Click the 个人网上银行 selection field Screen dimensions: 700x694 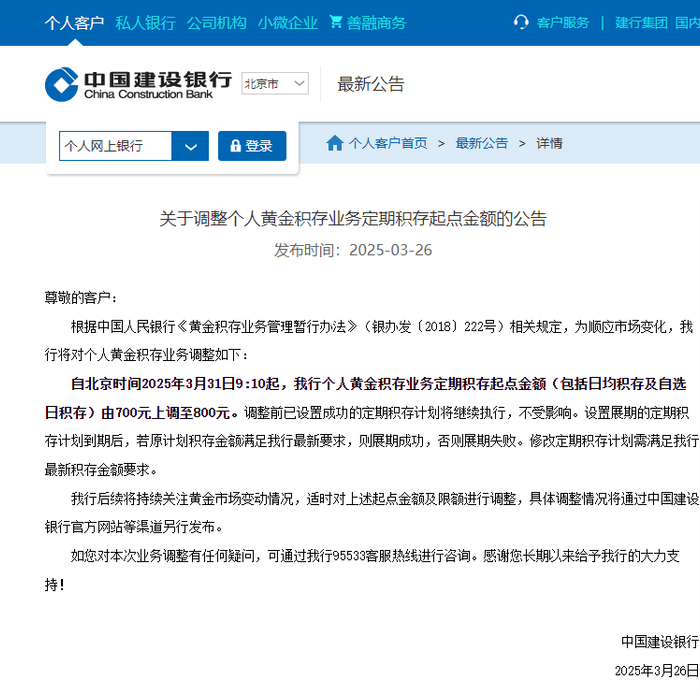pyautogui.click(x=115, y=146)
